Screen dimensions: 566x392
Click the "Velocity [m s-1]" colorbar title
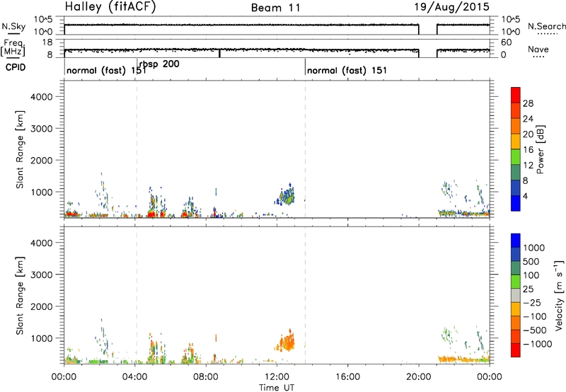[x=559, y=295]
